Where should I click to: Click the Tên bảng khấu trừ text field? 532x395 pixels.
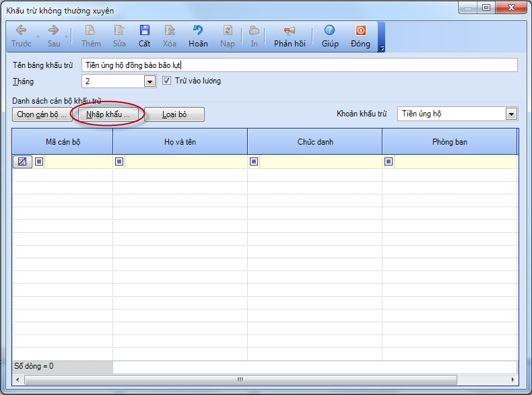click(x=299, y=65)
